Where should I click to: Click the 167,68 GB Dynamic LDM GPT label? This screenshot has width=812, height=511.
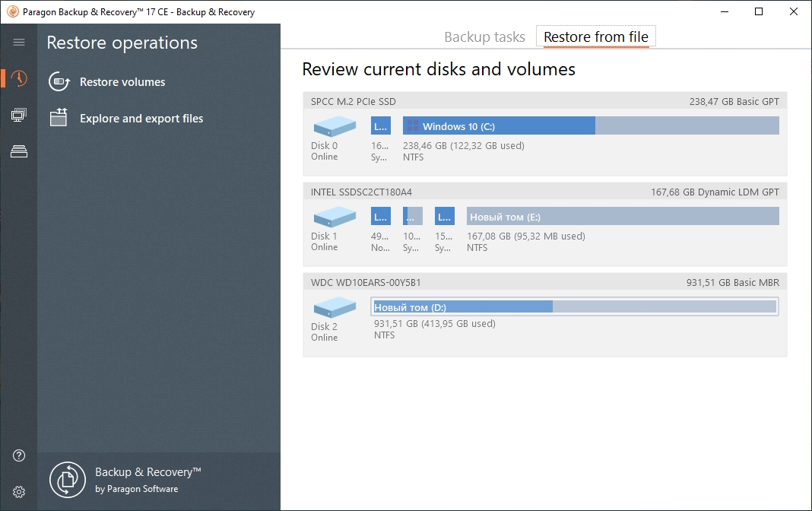pyautogui.click(x=715, y=192)
